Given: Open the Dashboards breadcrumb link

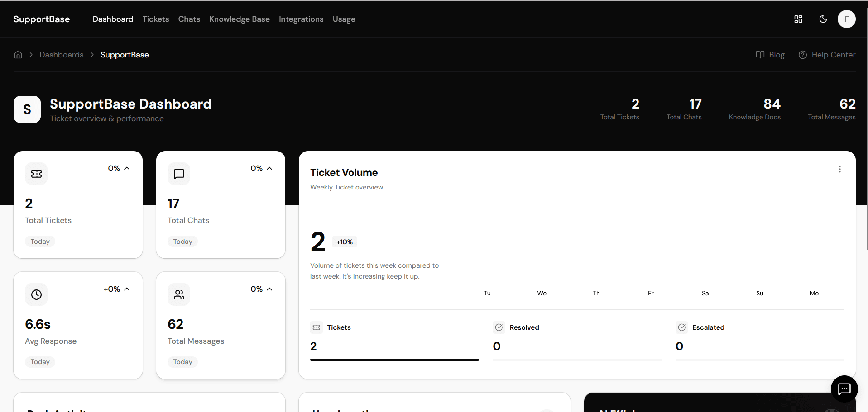Looking at the screenshot, I should click(x=62, y=54).
